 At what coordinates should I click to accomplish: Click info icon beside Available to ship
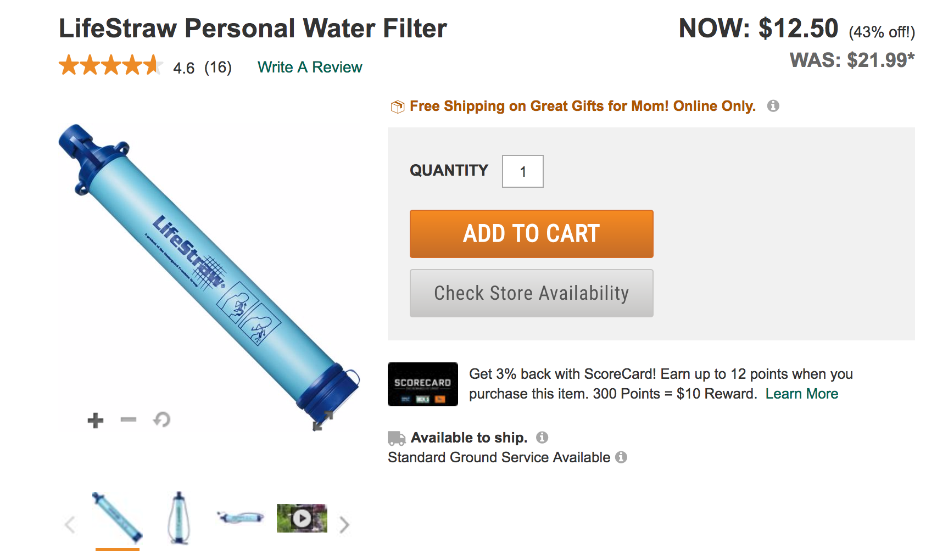(x=542, y=438)
